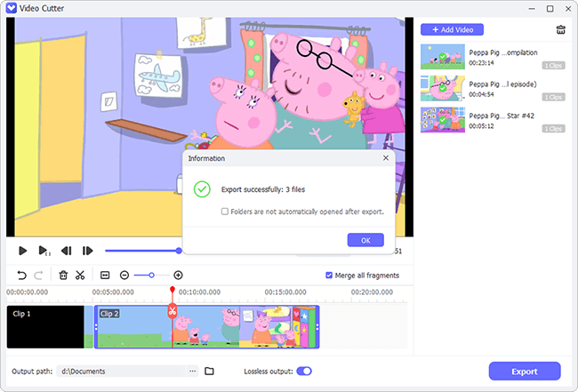Undo the last edit

pos(21,276)
